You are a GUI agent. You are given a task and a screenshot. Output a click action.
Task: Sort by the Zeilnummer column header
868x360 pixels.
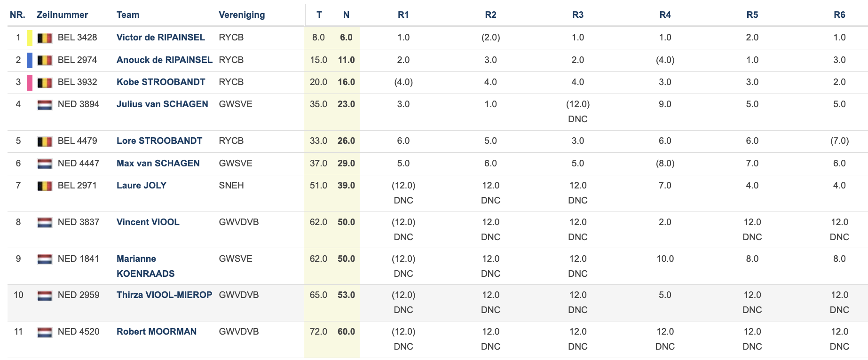[x=62, y=15]
